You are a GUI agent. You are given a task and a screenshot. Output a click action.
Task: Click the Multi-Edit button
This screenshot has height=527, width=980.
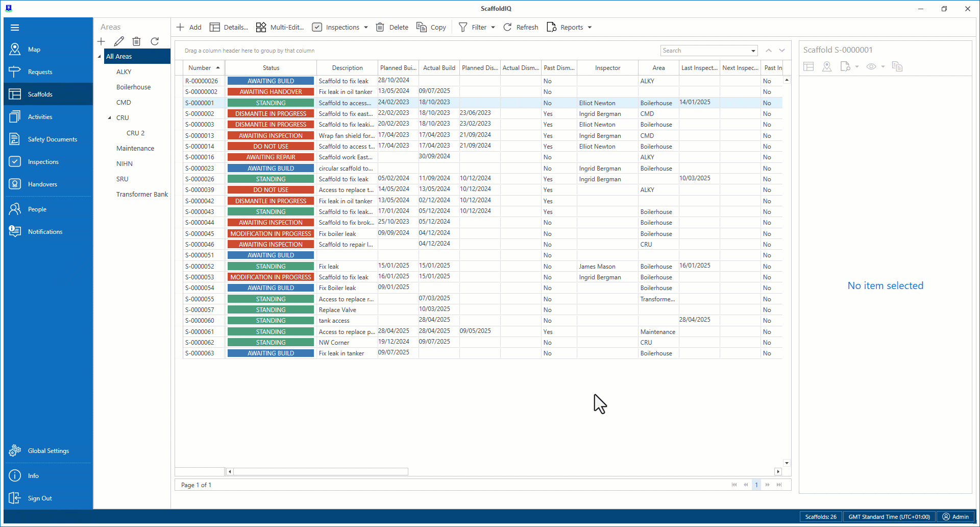pyautogui.click(x=280, y=28)
